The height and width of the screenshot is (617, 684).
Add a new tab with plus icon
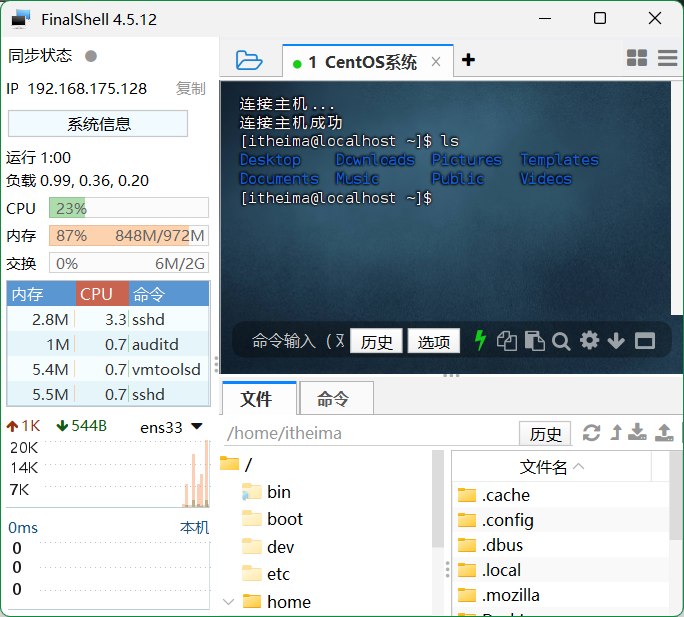[x=468, y=60]
